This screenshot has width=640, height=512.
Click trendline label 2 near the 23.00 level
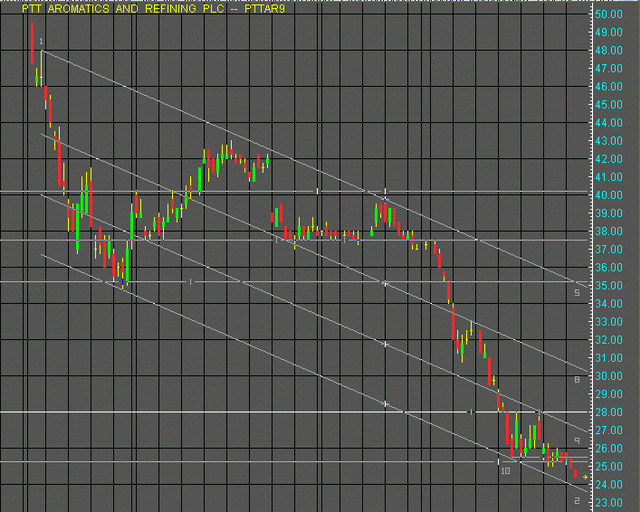click(x=577, y=501)
